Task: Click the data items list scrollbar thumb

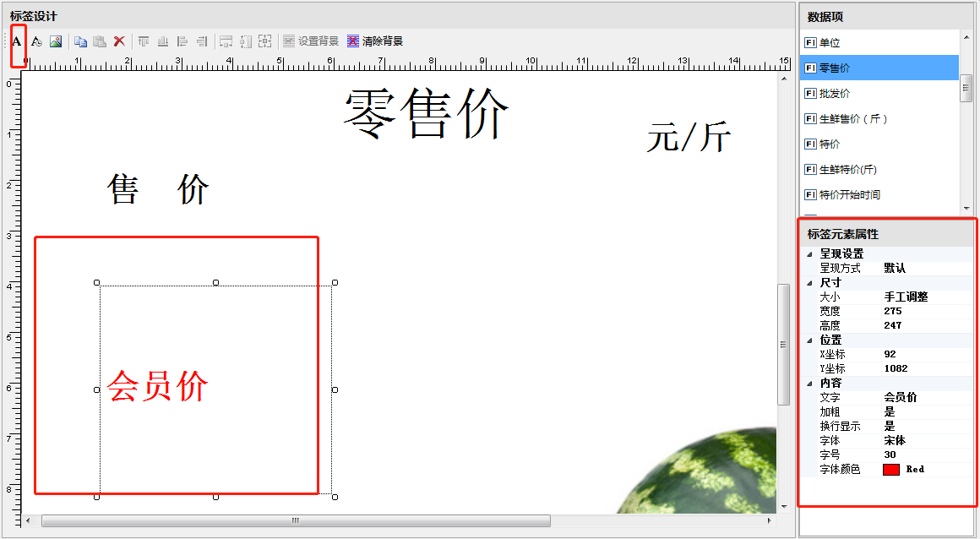Action: 966,88
